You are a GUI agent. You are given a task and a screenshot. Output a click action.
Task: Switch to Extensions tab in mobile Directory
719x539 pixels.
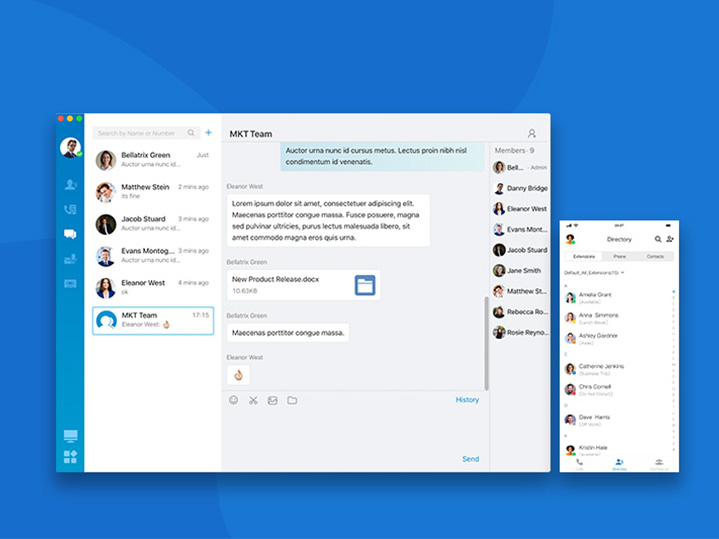point(584,256)
